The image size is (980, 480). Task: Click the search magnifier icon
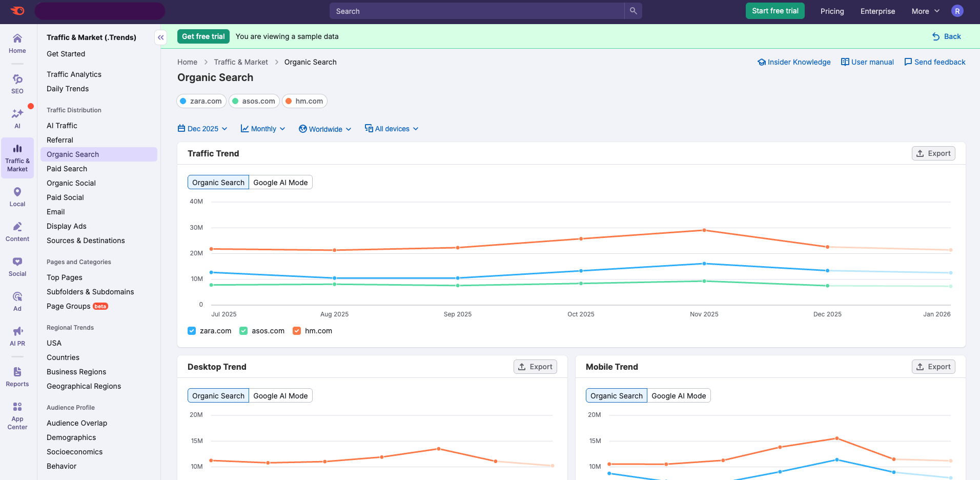(x=634, y=11)
